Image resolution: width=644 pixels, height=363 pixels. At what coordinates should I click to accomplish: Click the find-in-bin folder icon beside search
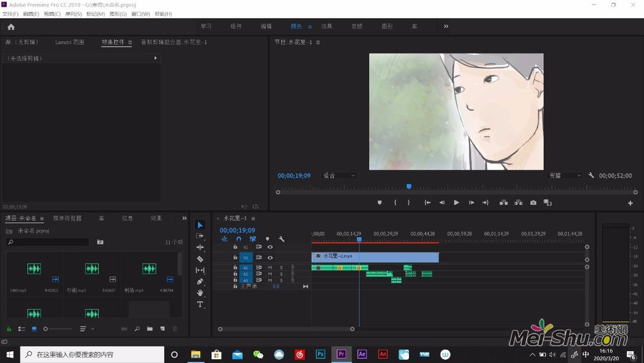click(100, 242)
